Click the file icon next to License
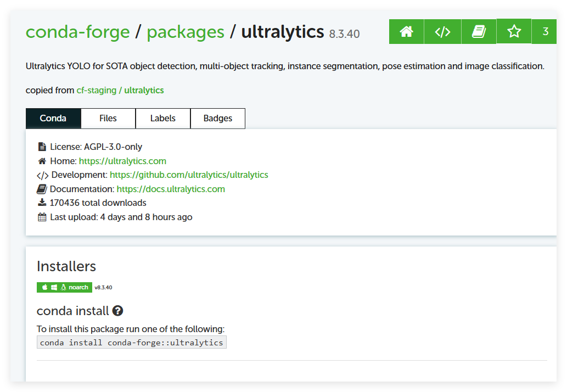567x392 pixels. point(42,147)
